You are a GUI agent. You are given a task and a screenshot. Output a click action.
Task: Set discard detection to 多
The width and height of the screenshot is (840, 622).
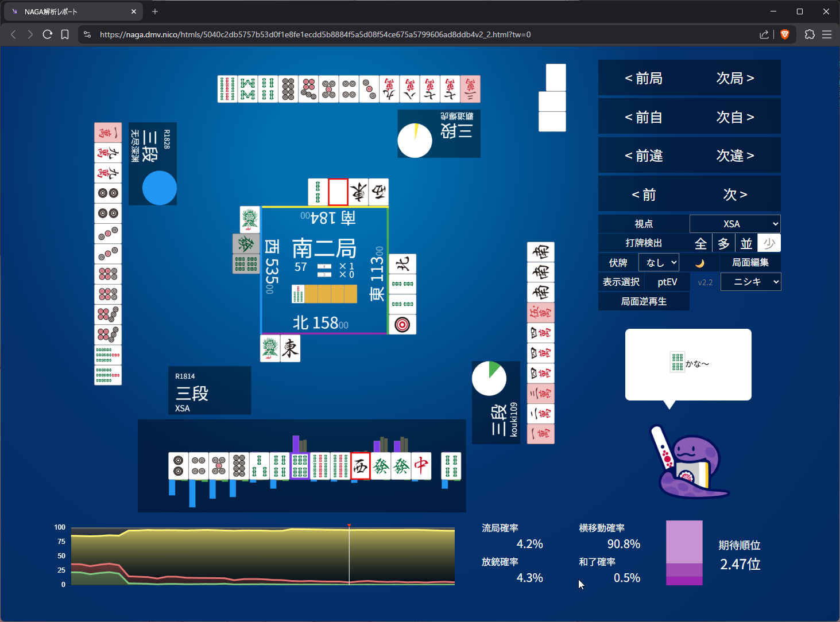[x=723, y=243]
